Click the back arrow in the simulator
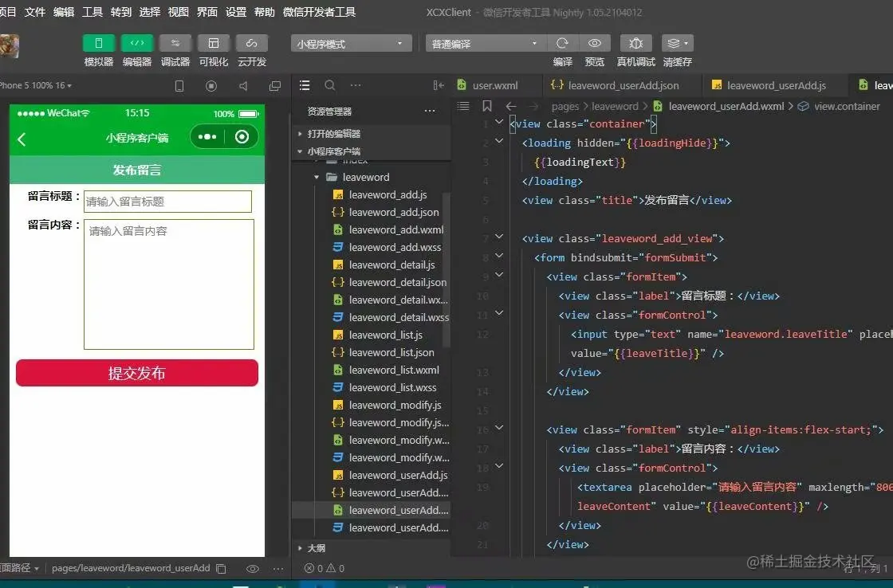Viewport: 893px width, 588px height. coord(22,139)
